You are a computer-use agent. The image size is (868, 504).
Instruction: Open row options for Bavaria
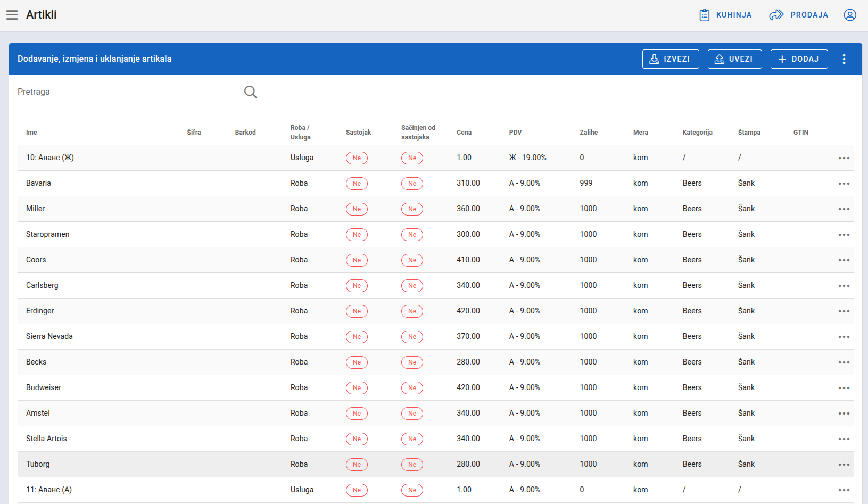pos(844,184)
